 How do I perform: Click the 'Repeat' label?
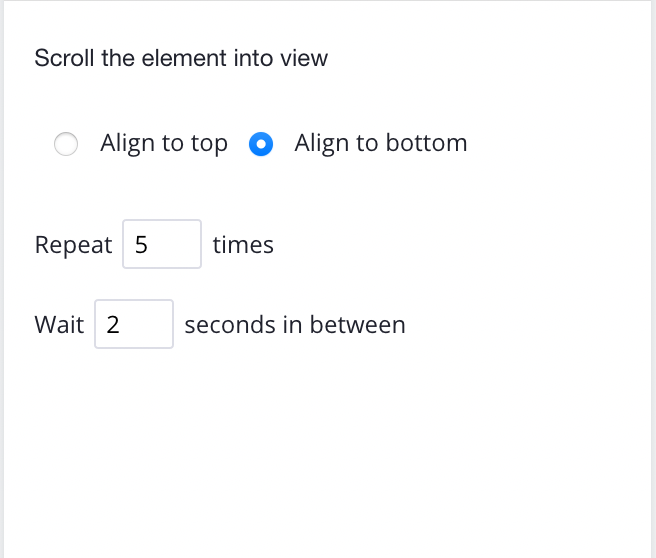click(x=73, y=245)
